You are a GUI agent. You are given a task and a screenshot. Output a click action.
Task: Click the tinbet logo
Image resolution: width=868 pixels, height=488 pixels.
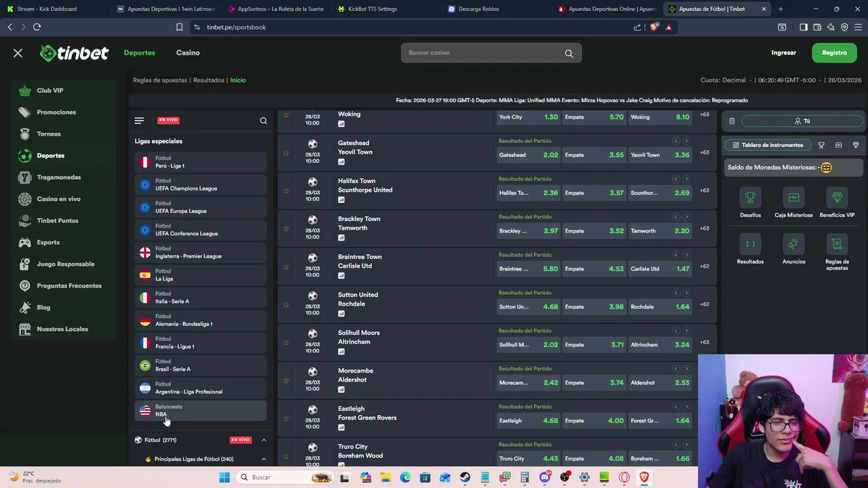pyautogui.click(x=74, y=53)
